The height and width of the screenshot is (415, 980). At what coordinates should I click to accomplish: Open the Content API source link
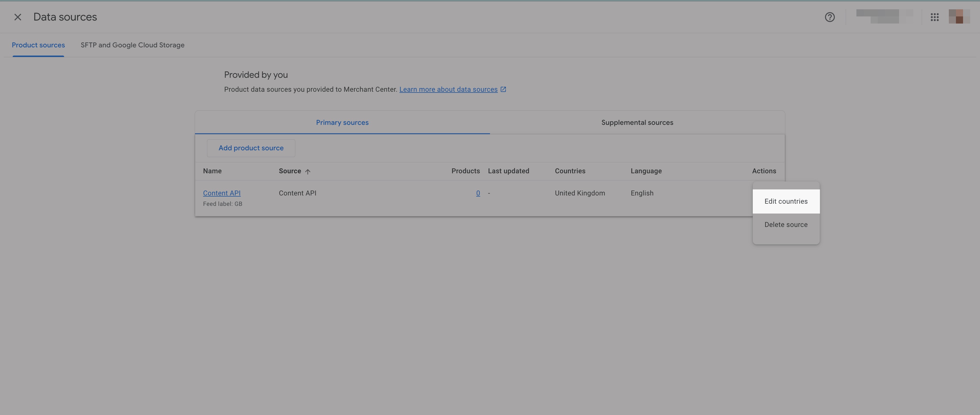pos(222,194)
